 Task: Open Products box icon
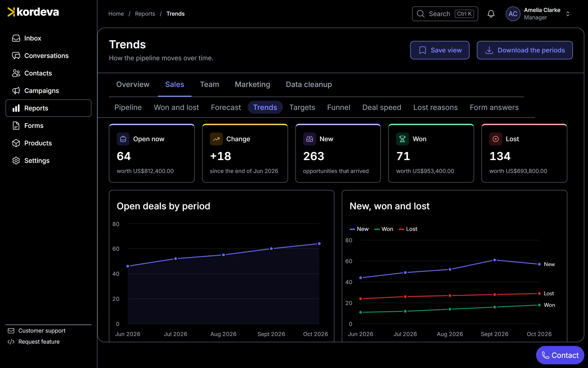click(16, 143)
